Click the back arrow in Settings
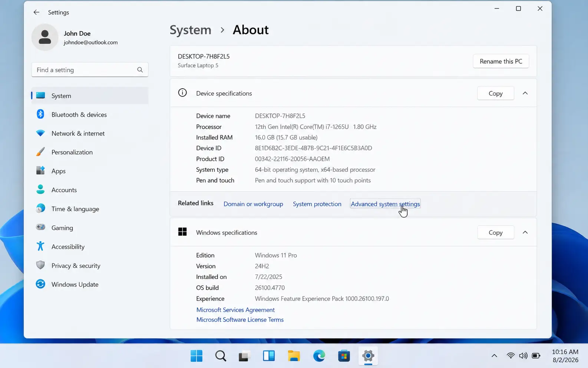 36,12
